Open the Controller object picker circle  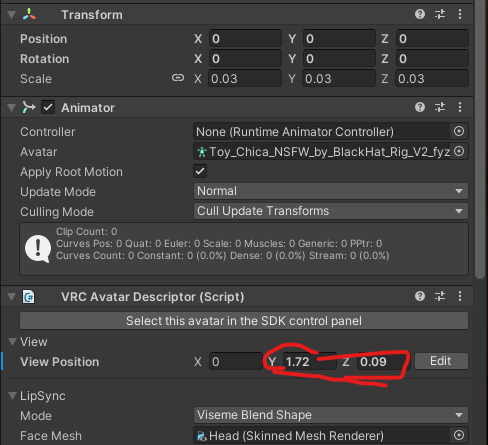(459, 131)
